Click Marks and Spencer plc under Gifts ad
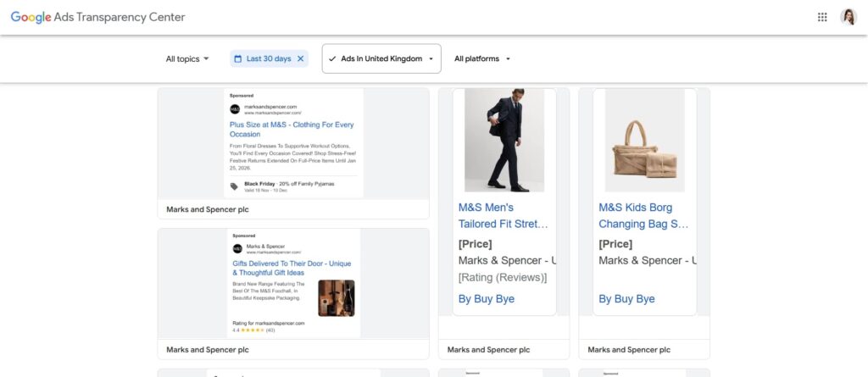 coord(208,350)
